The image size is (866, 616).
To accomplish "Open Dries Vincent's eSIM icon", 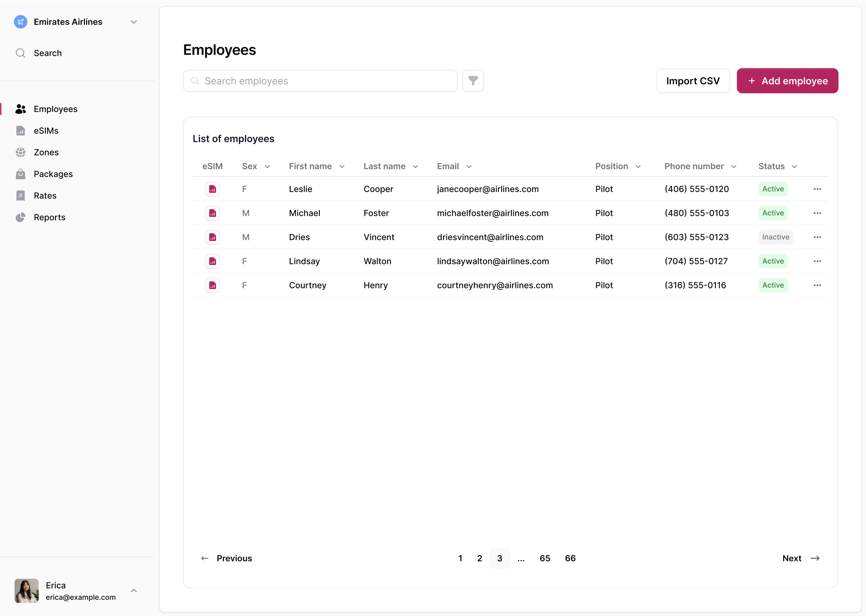I will pyautogui.click(x=212, y=237).
